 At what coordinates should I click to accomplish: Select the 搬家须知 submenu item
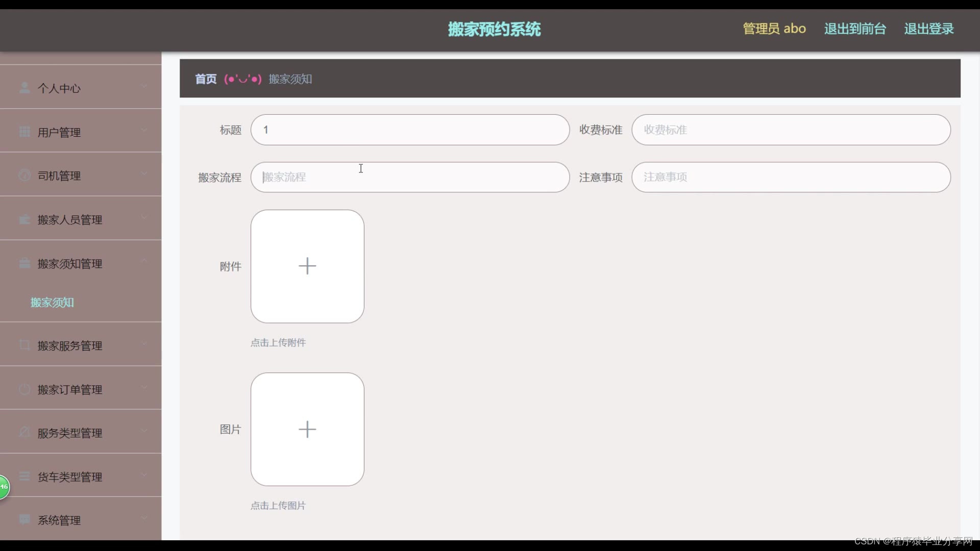coord(52,303)
